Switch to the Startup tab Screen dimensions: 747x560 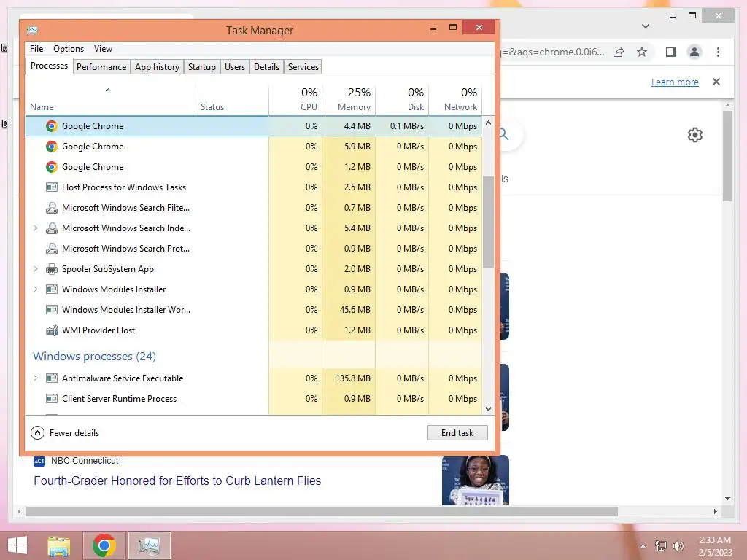coord(202,67)
